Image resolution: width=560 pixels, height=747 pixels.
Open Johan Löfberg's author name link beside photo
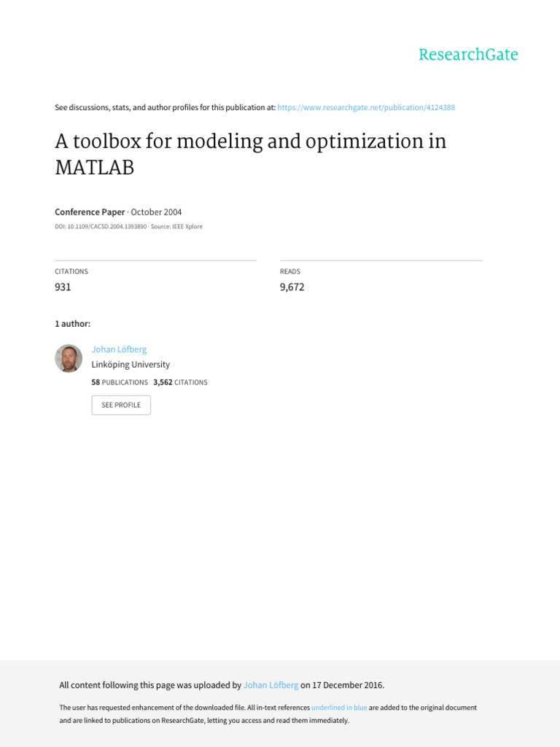pyautogui.click(x=119, y=349)
